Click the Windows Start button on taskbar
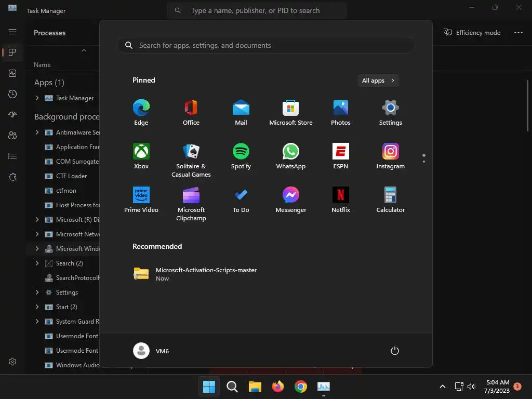The height and width of the screenshot is (399, 532). pos(209,387)
